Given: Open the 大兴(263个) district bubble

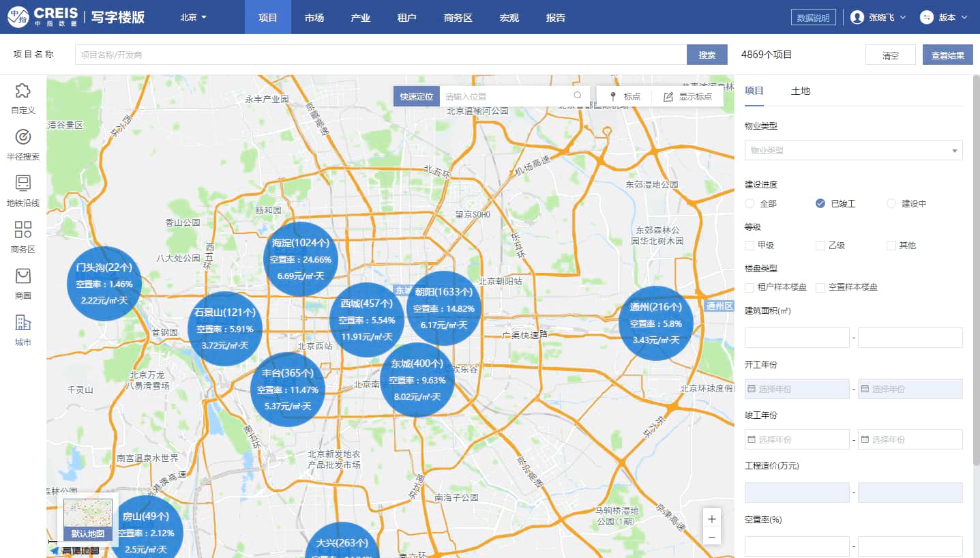Looking at the screenshot, I should (x=342, y=542).
